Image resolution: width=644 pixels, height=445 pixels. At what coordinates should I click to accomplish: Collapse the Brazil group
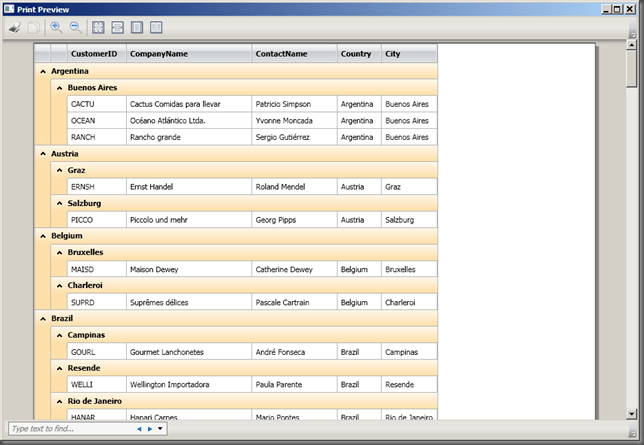pos(43,319)
